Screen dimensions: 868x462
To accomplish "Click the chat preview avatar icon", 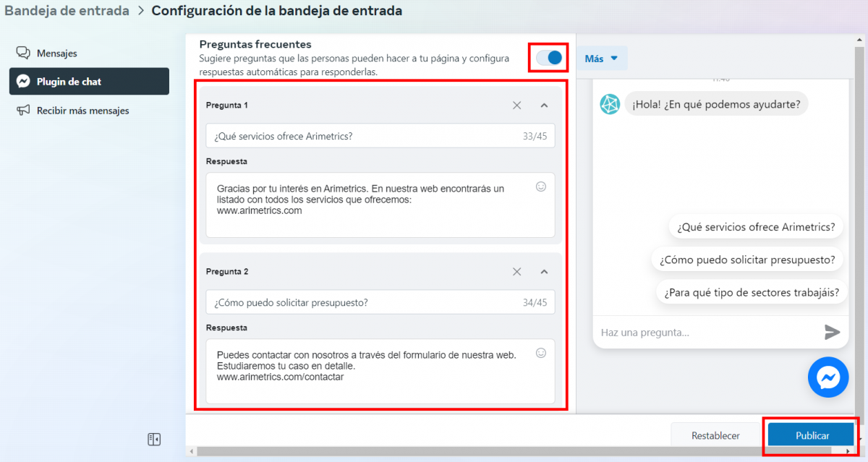I will (x=610, y=104).
